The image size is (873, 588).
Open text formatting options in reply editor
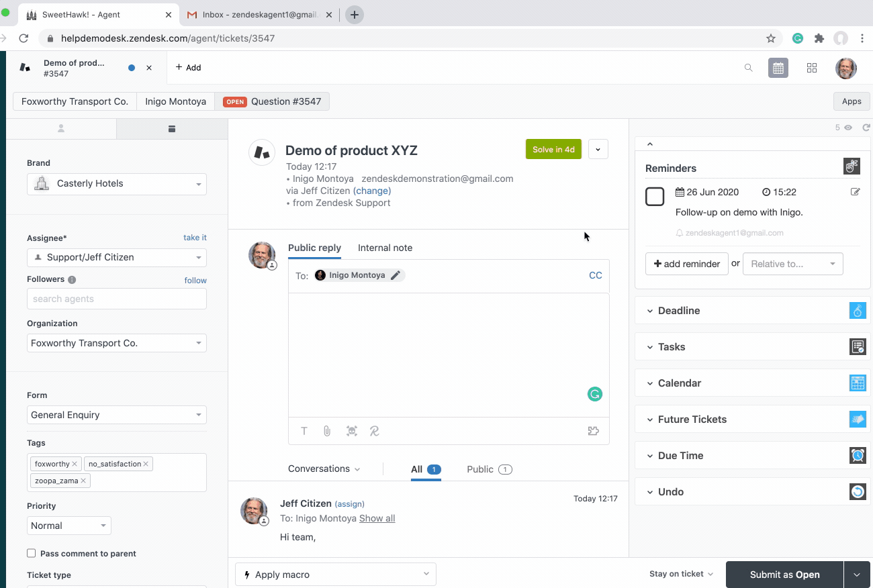pyautogui.click(x=304, y=431)
